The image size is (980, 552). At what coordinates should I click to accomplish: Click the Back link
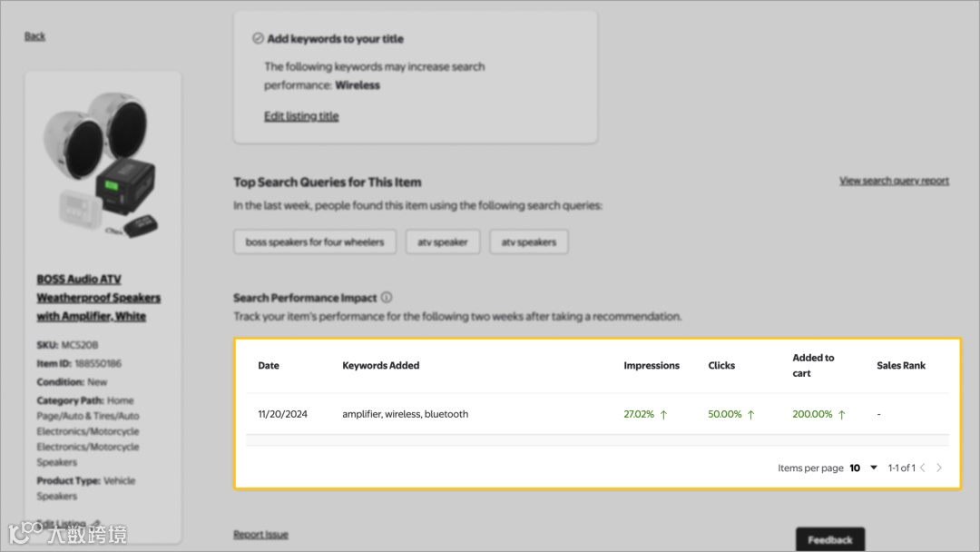pyautogui.click(x=34, y=36)
